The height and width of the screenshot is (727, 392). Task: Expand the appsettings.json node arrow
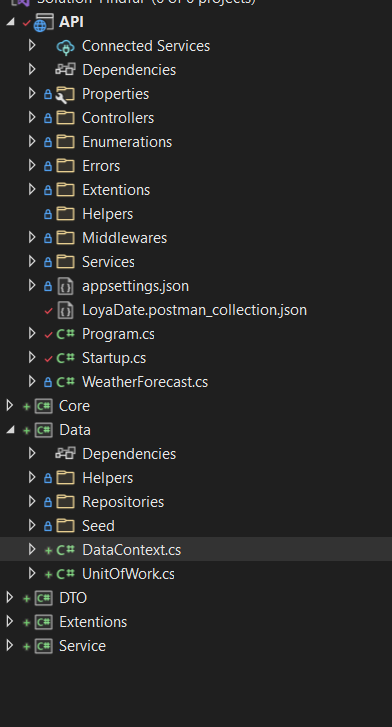[x=32, y=285]
